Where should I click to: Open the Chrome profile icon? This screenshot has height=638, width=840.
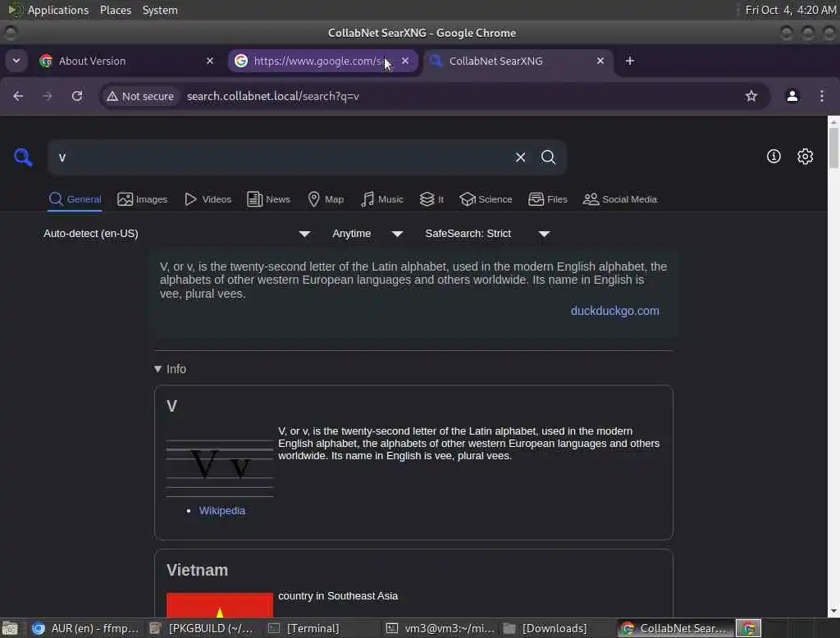click(x=792, y=96)
